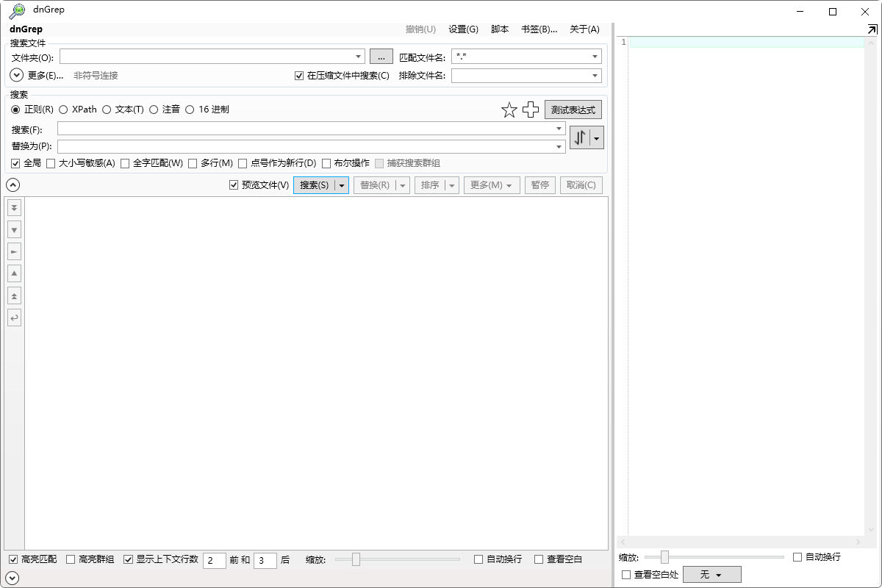Open the 排序 dropdown arrow

451,184
